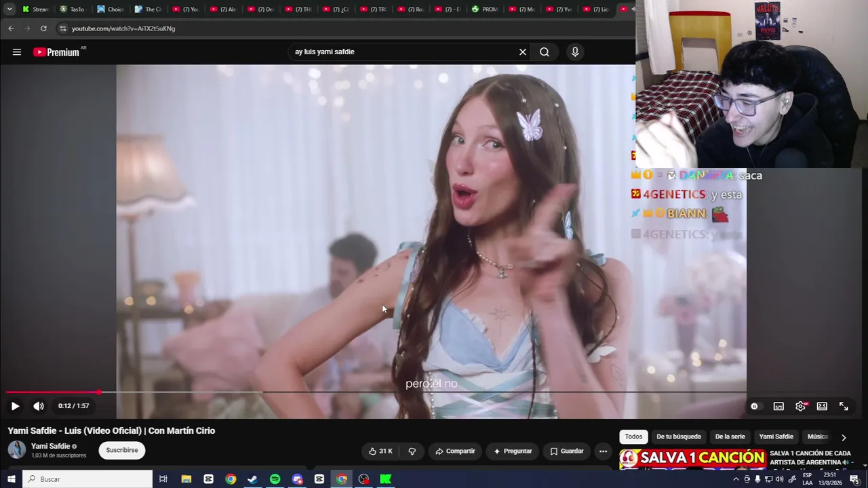This screenshot has width=868, height=488.
Task: Open File Explorer from the taskbar
Action: [186, 479]
